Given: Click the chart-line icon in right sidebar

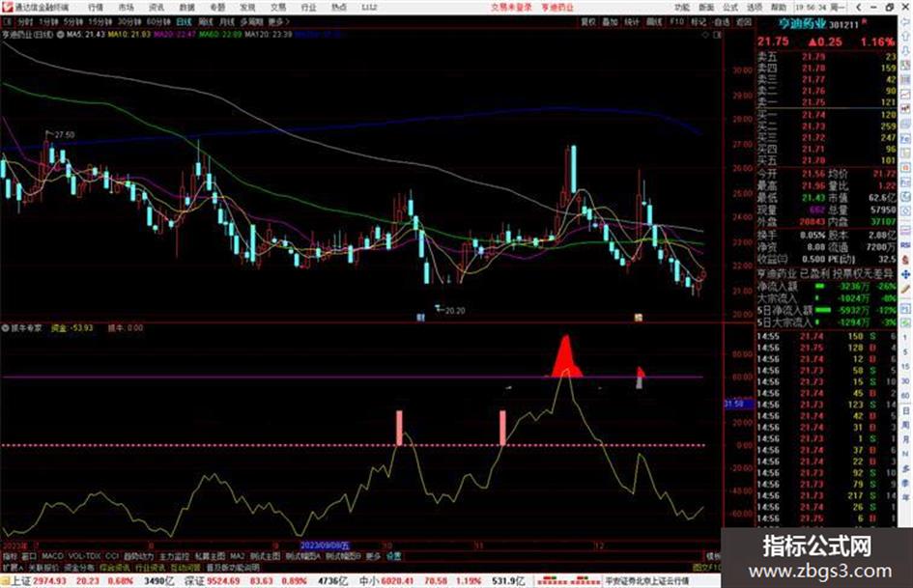Looking at the screenshot, I should (x=905, y=94).
